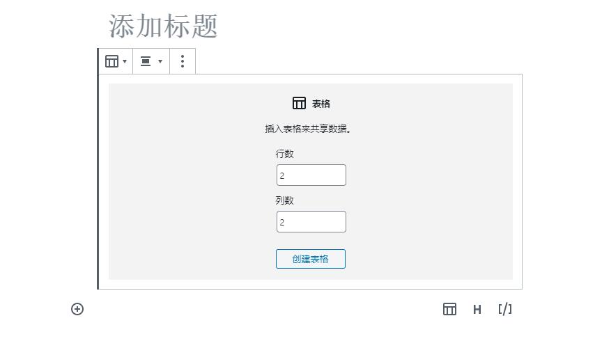595x364 pixels.
Task: Click the add block plus icon
Action: [x=77, y=309]
